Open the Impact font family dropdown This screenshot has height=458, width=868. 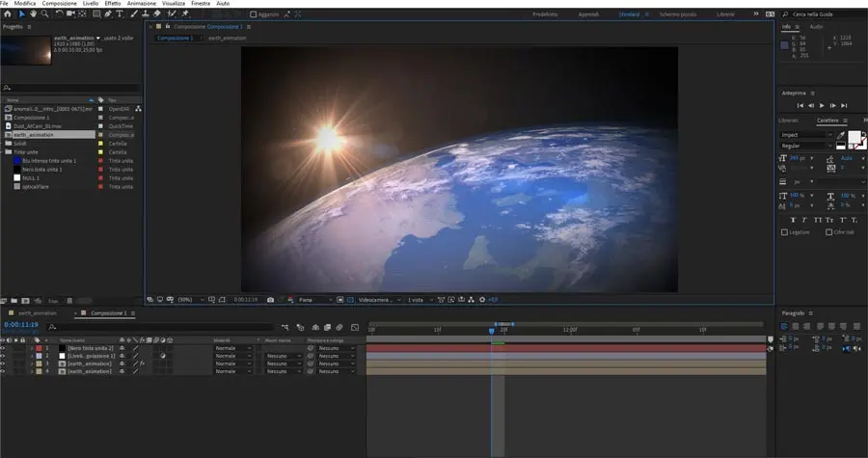806,134
